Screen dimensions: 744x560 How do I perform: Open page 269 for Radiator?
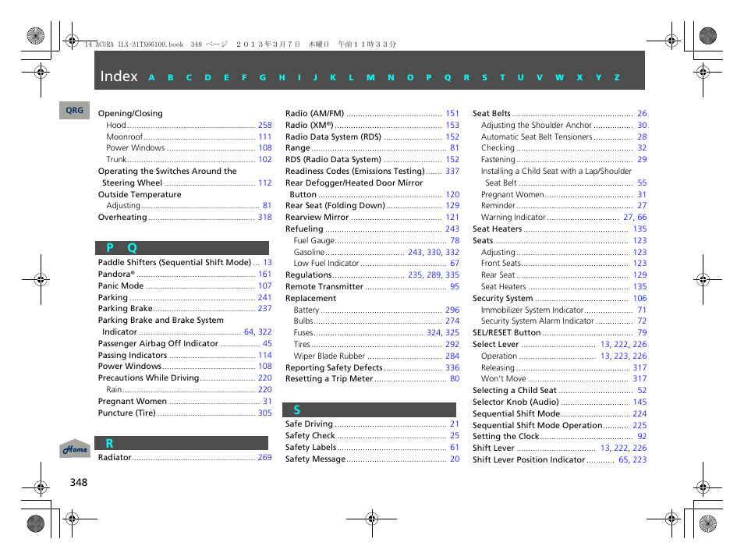click(264, 457)
